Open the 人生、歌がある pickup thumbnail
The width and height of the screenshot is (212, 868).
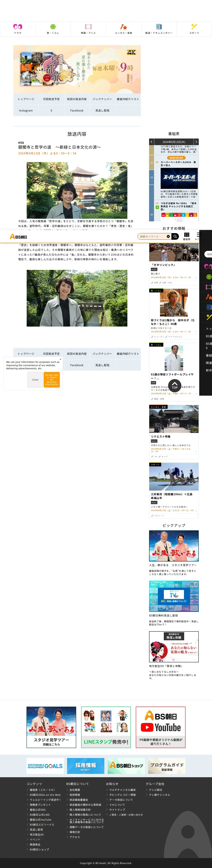pyautogui.click(x=174, y=546)
